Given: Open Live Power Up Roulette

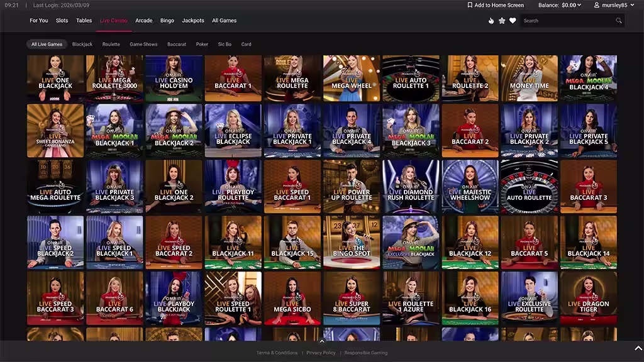Looking at the screenshot, I should [352, 186].
